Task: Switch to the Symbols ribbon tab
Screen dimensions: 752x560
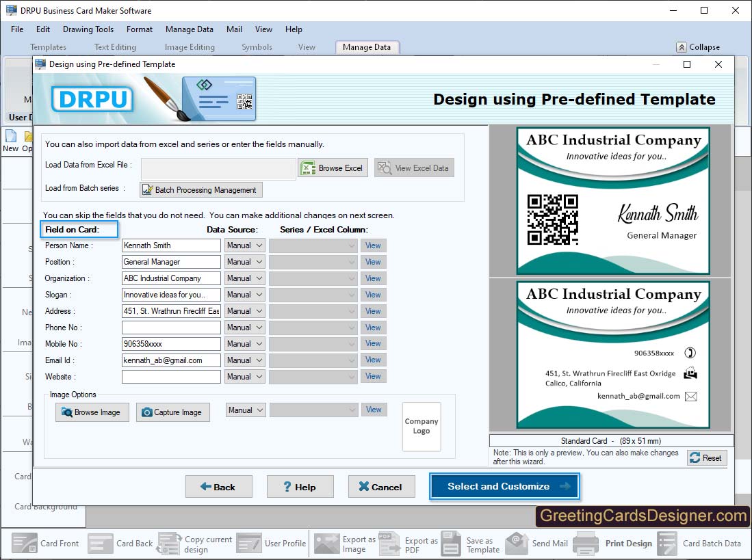Action: [257, 47]
